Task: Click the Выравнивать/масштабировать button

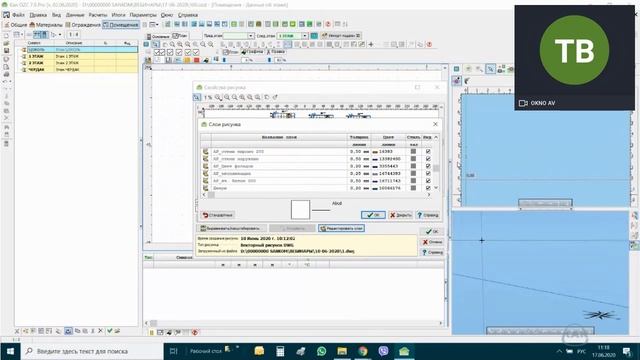Action: pyautogui.click(x=232, y=228)
